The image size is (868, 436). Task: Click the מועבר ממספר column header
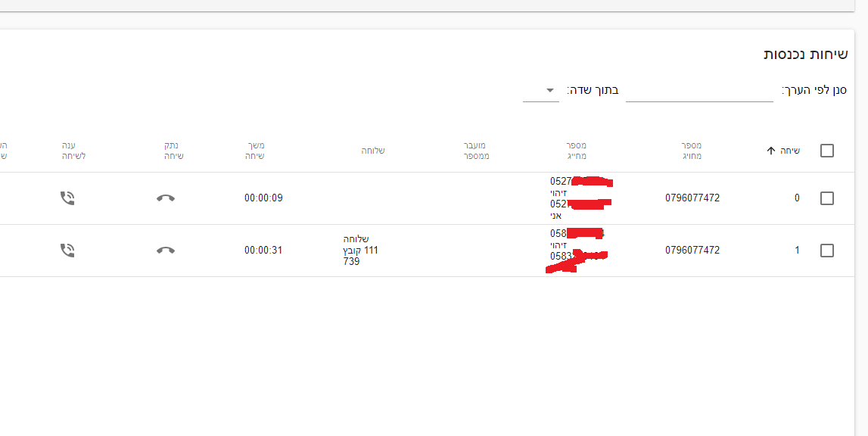point(477,151)
